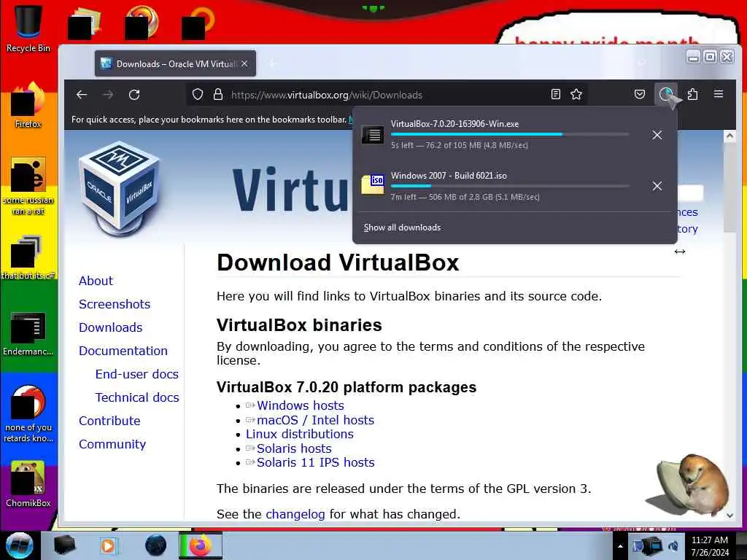747x560 pixels.
Task: Open the About sidebar link
Action: [x=96, y=281]
